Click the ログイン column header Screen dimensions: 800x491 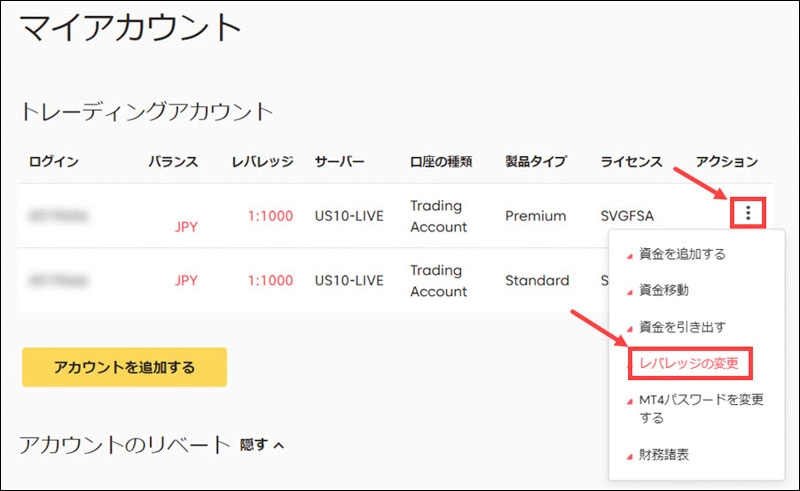(x=54, y=162)
